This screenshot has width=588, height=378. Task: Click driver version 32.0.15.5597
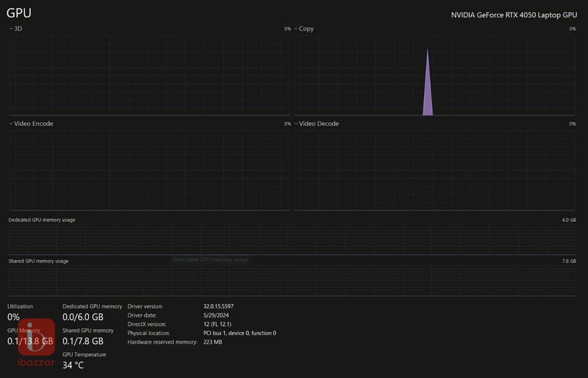218,306
